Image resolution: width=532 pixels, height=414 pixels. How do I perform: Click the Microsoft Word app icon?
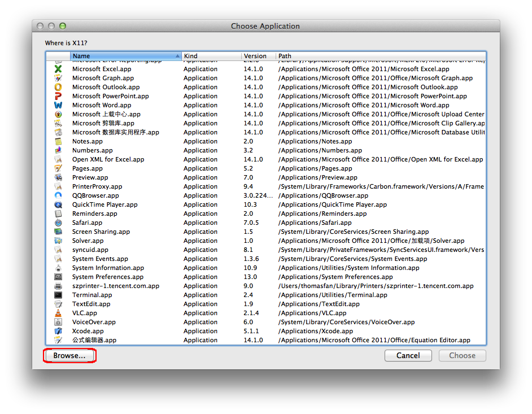58,105
